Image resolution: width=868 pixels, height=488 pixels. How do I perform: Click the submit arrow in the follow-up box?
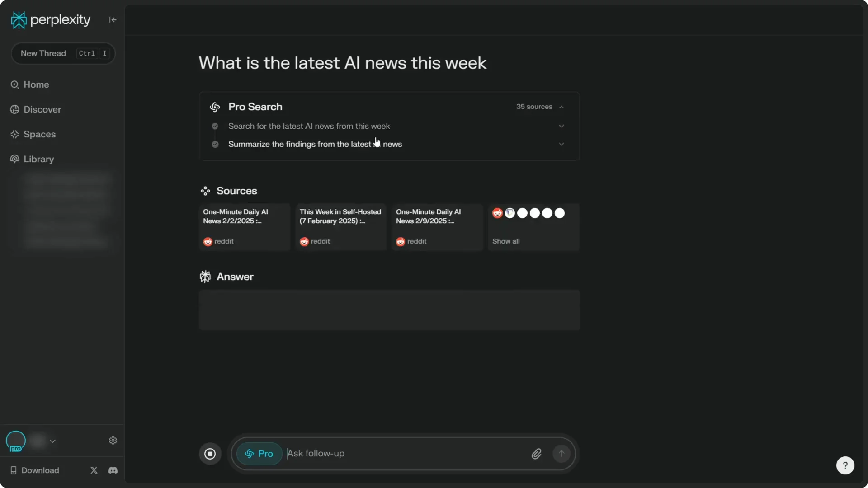coord(561,453)
